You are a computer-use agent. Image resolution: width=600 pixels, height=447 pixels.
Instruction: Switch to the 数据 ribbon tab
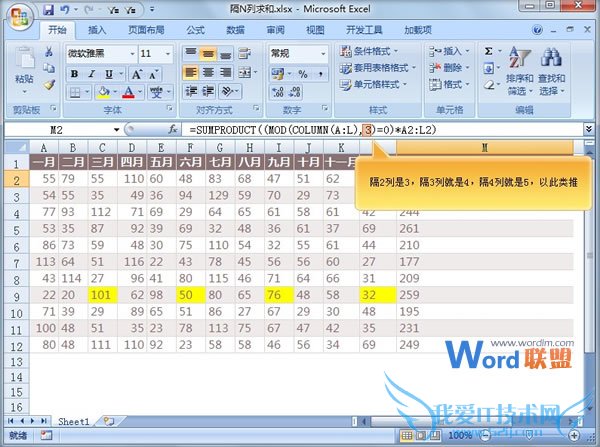point(235,30)
